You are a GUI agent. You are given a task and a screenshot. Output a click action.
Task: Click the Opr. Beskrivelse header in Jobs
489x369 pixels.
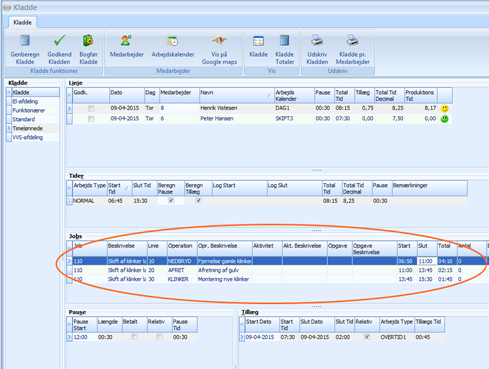pos(225,249)
